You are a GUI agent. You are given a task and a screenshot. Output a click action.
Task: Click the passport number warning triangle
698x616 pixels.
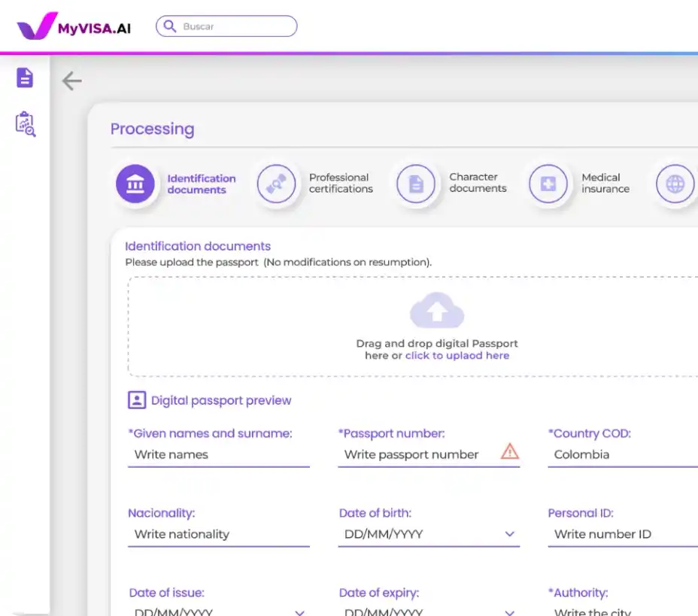tap(510, 452)
